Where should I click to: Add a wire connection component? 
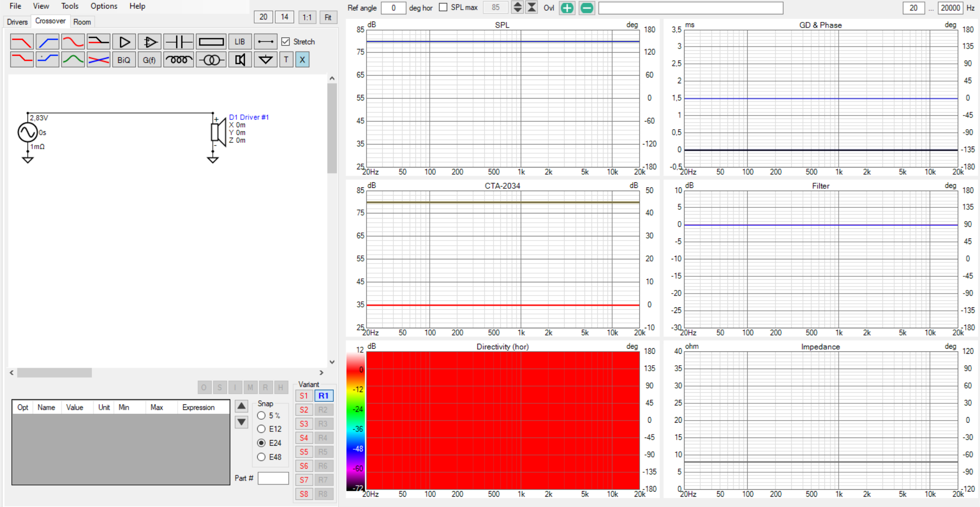[265, 42]
